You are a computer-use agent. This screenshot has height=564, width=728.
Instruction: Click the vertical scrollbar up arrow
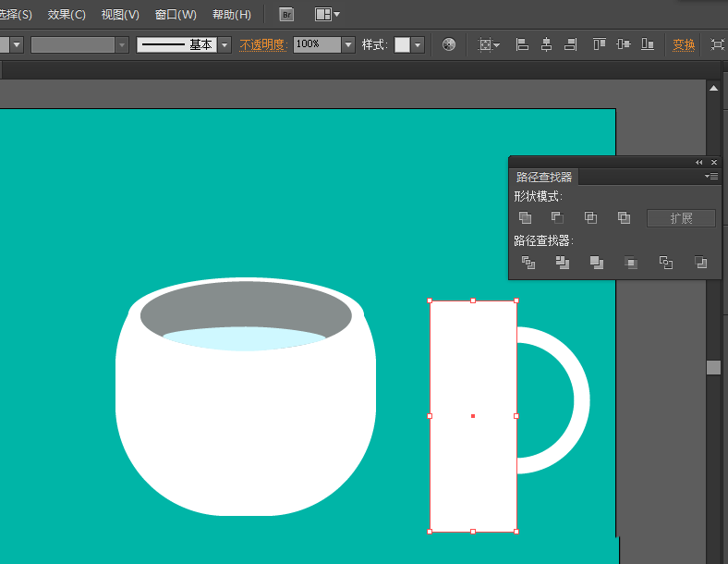(x=713, y=88)
